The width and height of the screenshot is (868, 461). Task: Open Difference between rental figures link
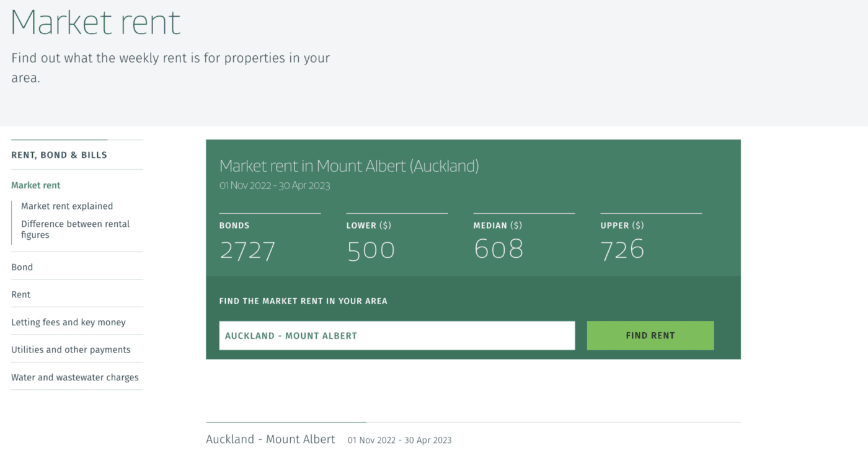[x=75, y=229]
